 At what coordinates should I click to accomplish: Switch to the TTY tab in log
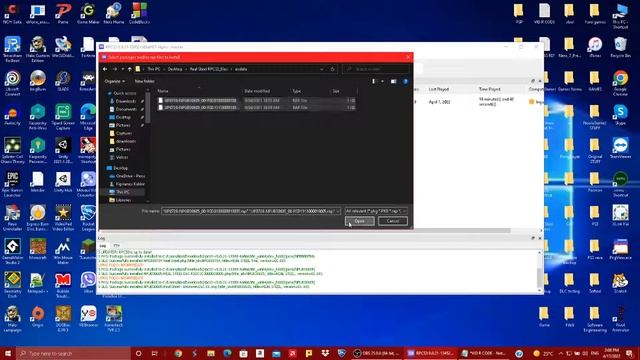pyautogui.click(x=116, y=246)
